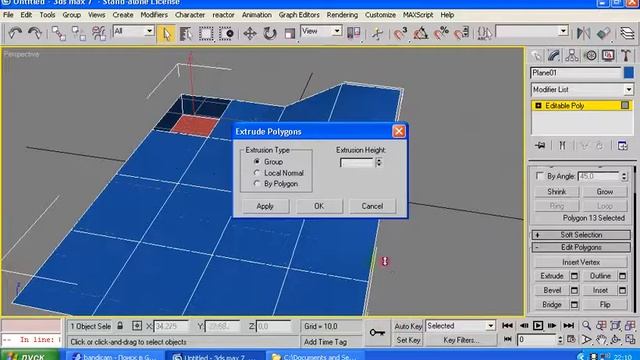The image size is (640, 360).
Task: Activate Bind to Space Warp tool
Action: click(x=98, y=33)
